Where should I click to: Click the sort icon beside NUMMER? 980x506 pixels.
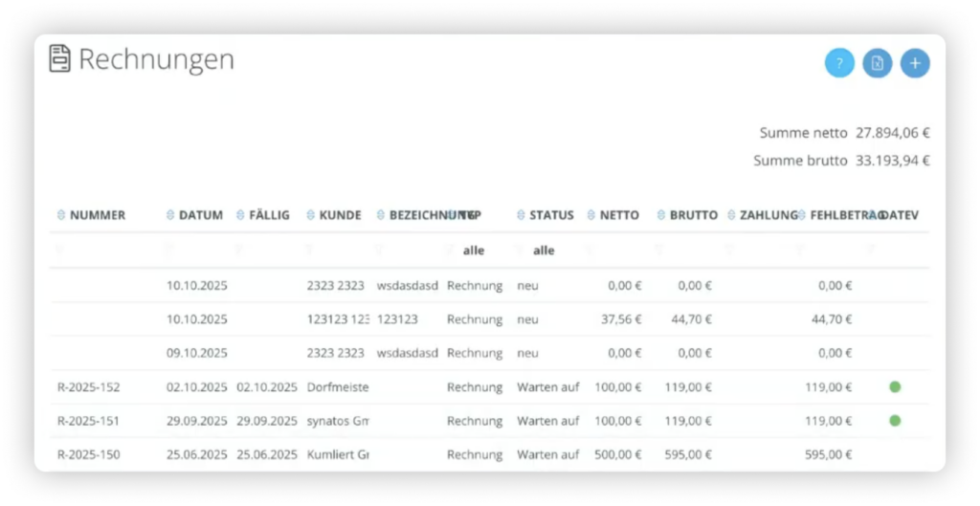61,215
